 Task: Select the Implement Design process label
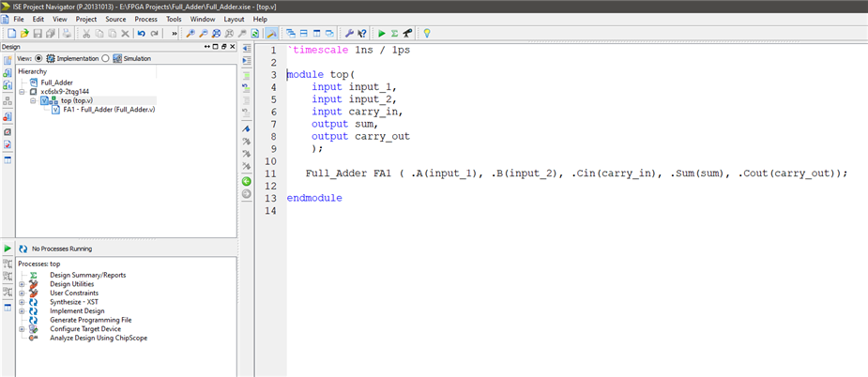pyautogui.click(x=77, y=311)
